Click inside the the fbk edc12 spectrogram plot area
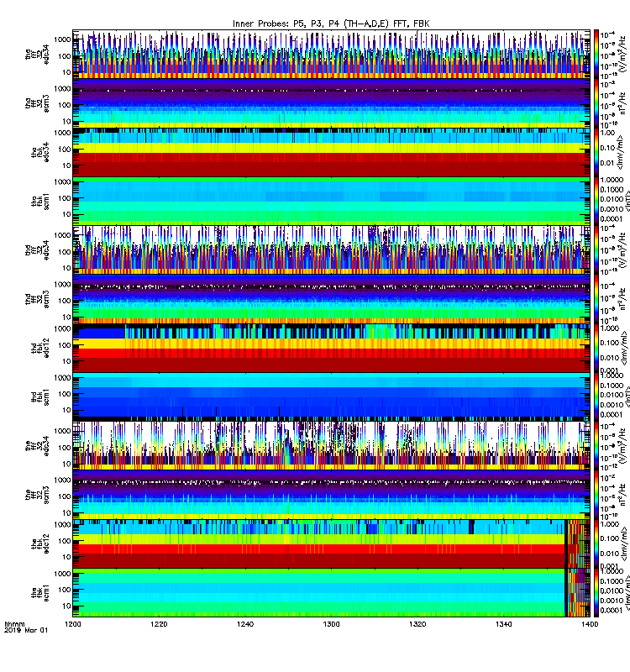Viewport: 630px width, 672px height. pyautogui.click(x=331, y=543)
